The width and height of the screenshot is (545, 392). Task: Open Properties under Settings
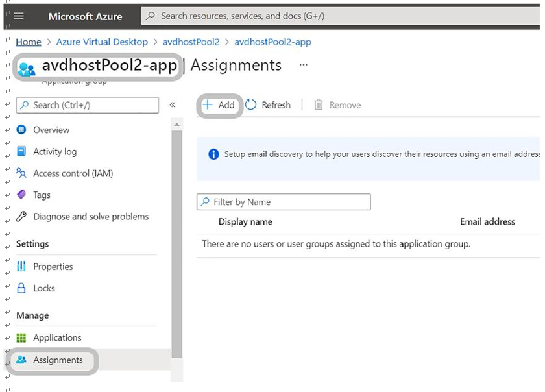tap(53, 267)
